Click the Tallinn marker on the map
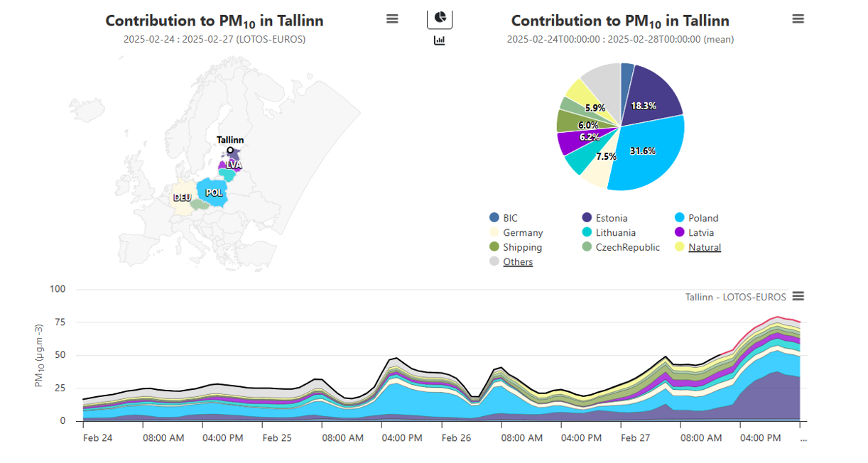 (x=230, y=150)
